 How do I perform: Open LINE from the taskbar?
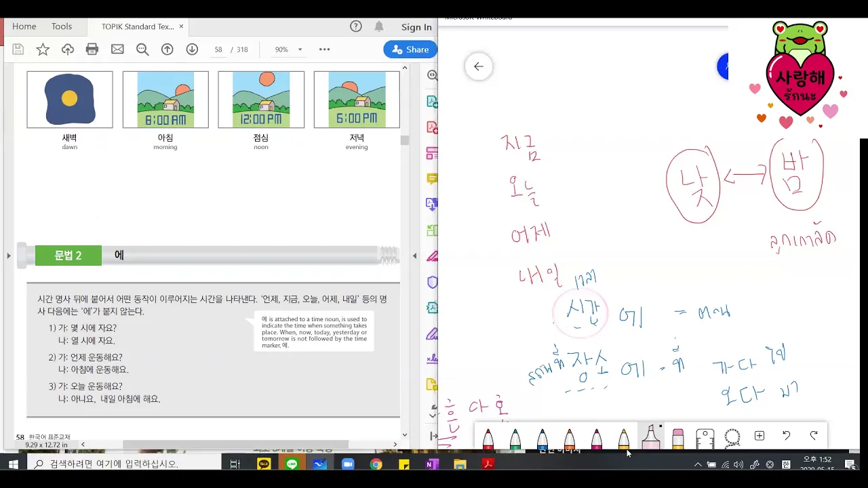pyautogui.click(x=292, y=464)
